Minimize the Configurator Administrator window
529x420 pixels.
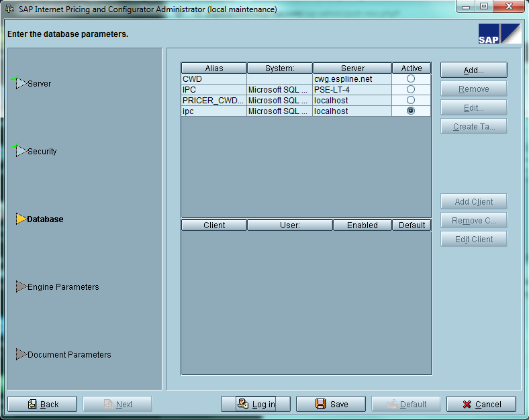click(x=466, y=7)
